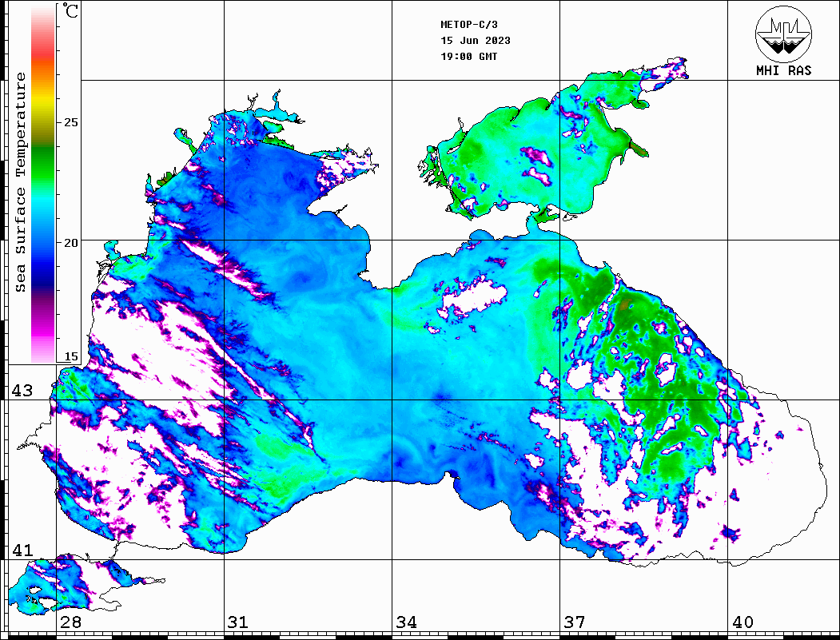Pick the green section of the color bar
This screenshot has height=640, width=840.
point(43,166)
